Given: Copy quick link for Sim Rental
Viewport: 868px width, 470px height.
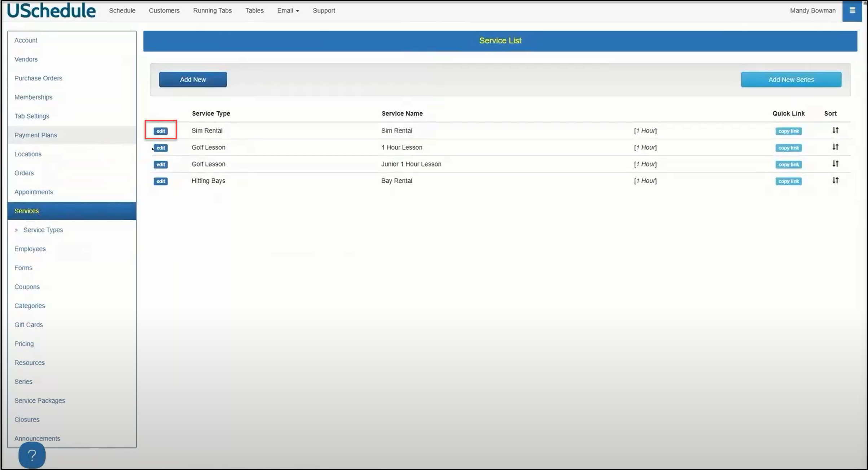Looking at the screenshot, I should [x=788, y=131].
